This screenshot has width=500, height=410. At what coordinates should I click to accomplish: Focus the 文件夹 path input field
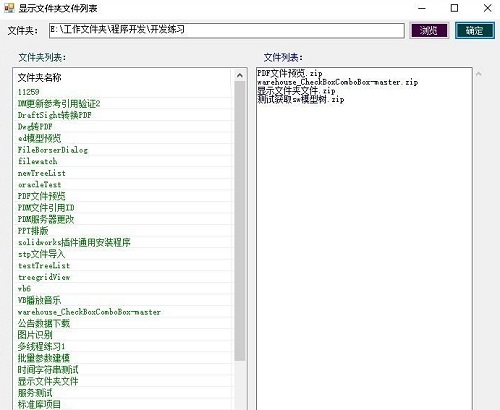point(227,30)
